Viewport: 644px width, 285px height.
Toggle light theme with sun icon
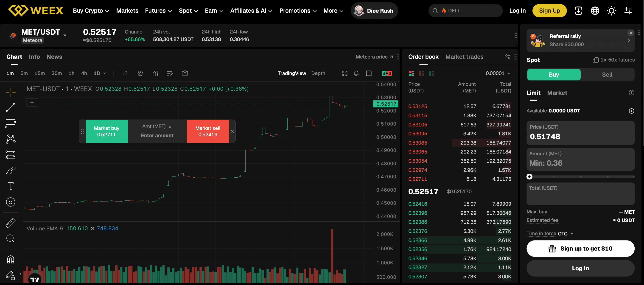coord(611,11)
